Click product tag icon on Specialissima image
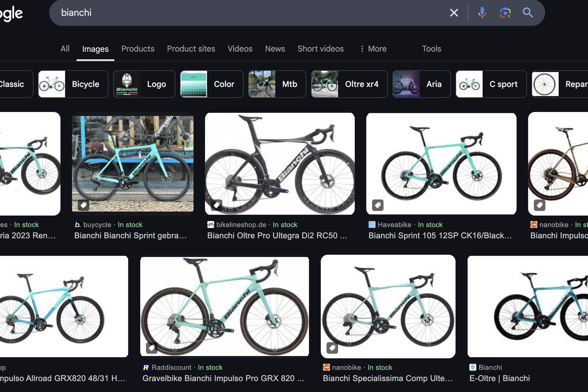 point(332,348)
